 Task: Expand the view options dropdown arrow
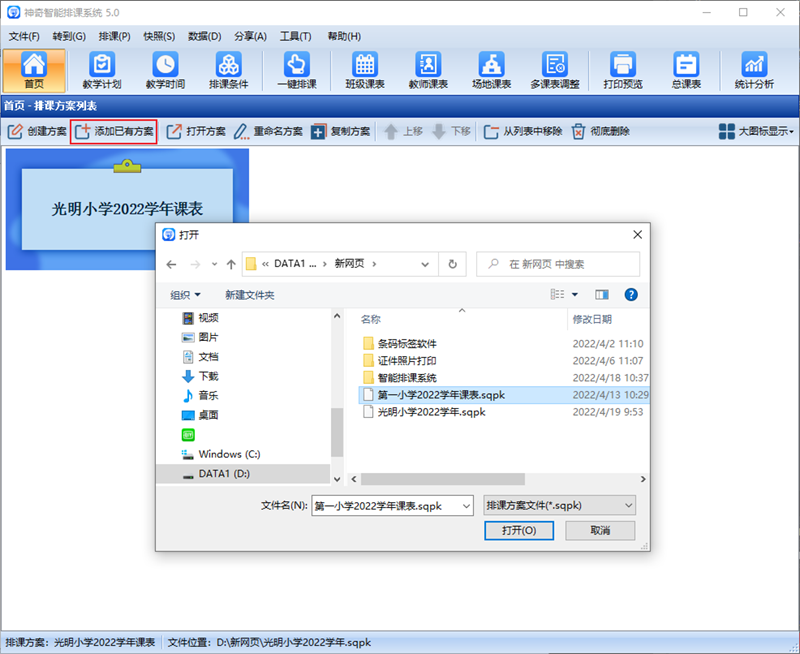point(575,294)
